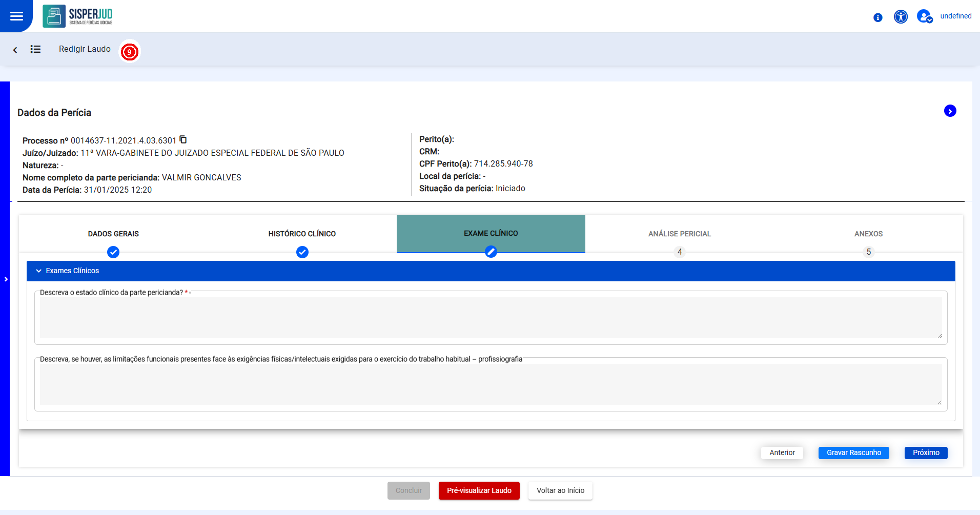Focus the estado clínico description field

491,318
